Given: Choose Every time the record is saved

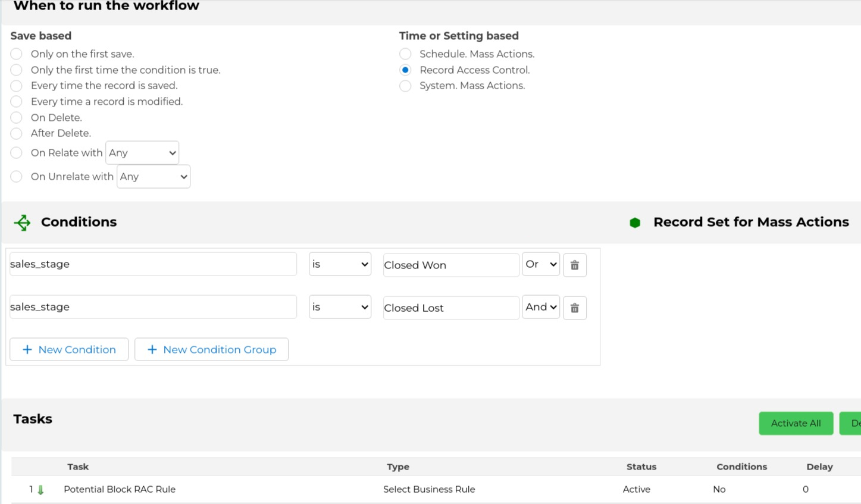Looking at the screenshot, I should click(x=16, y=86).
